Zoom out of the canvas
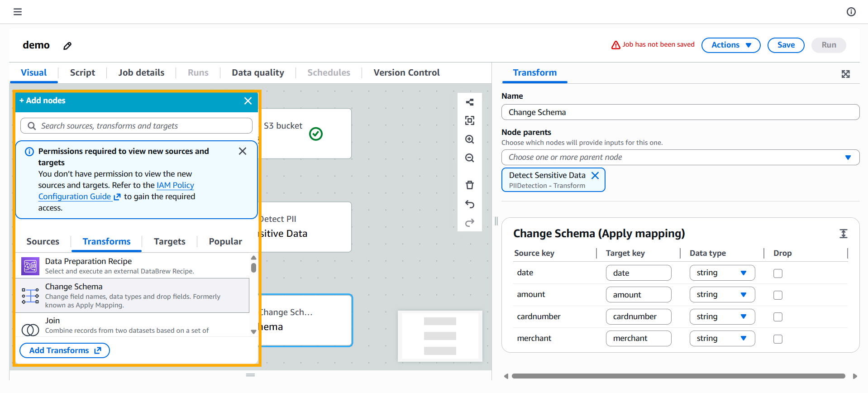 coord(470,158)
